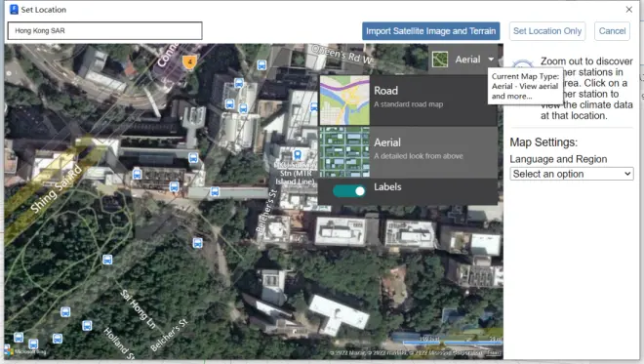Screen dimensions: 644x364
Task: Choose the Road standard map option
Action: [x=408, y=101]
